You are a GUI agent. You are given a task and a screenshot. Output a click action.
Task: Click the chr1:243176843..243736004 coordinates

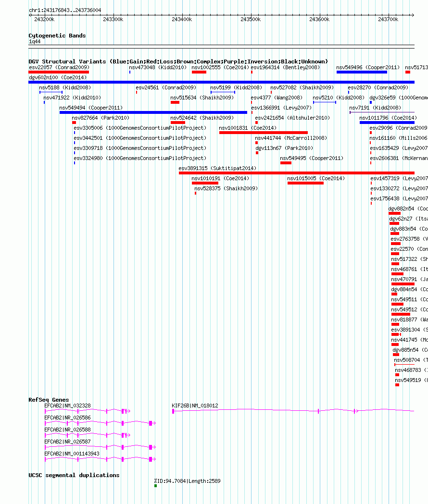pos(65,10)
